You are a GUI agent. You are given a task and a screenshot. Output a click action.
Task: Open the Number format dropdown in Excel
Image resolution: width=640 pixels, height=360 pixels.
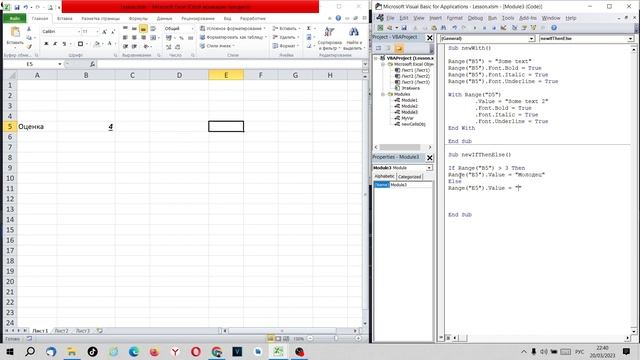(193, 28)
